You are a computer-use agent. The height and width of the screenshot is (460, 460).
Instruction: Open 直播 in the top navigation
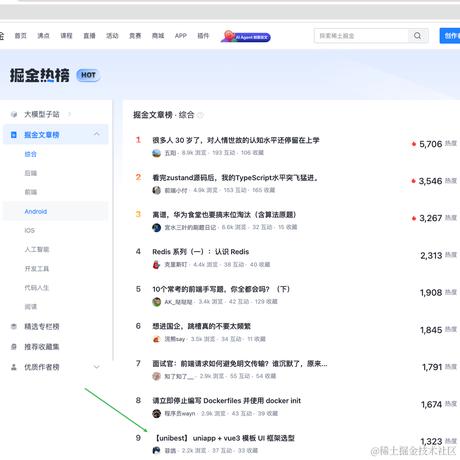point(89,36)
